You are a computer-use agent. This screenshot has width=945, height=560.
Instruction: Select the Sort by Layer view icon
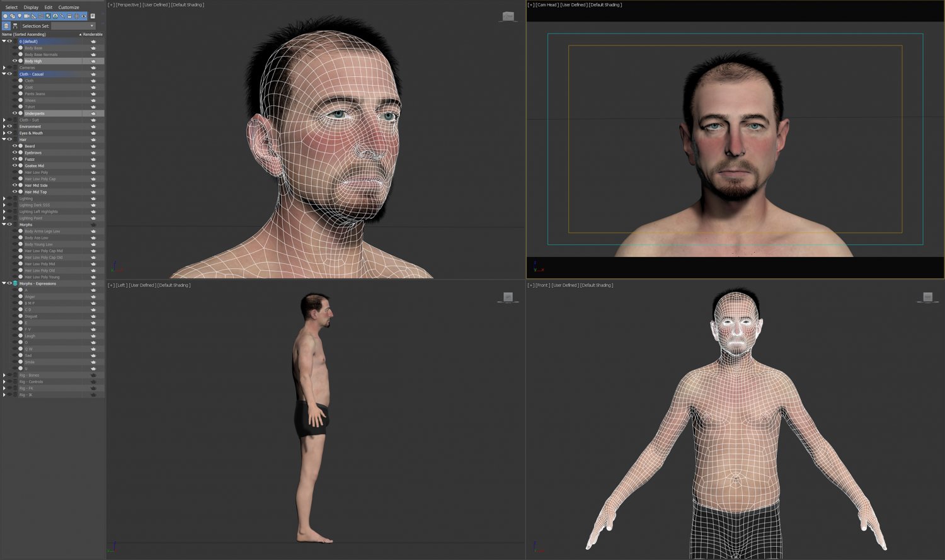pyautogui.click(x=6, y=25)
